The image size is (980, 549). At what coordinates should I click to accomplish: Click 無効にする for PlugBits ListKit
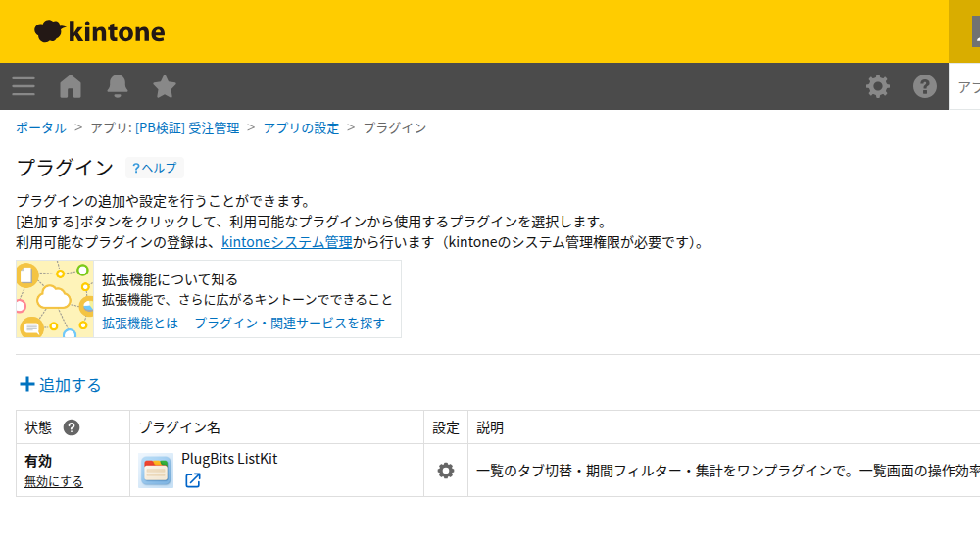click(x=54, y=481)
